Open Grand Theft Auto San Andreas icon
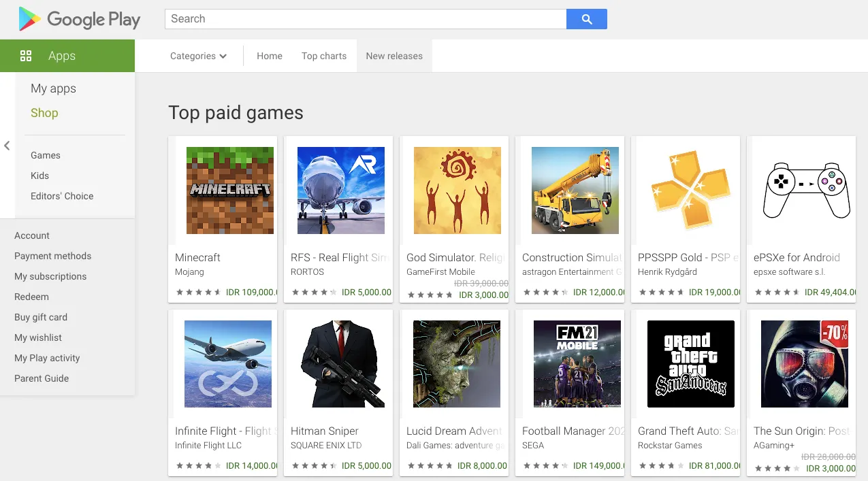868x481 pixels. [690, 364]
